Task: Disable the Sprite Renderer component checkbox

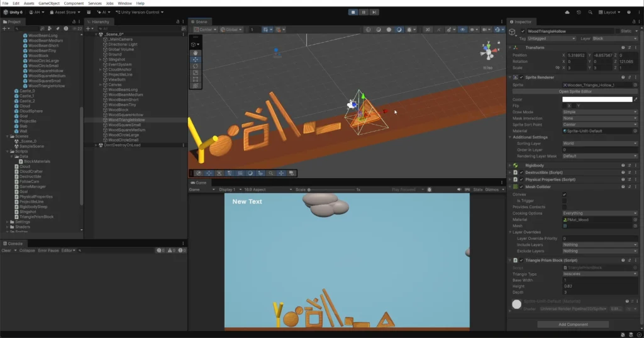Action: pyautogui.click(x=521, y=77)
